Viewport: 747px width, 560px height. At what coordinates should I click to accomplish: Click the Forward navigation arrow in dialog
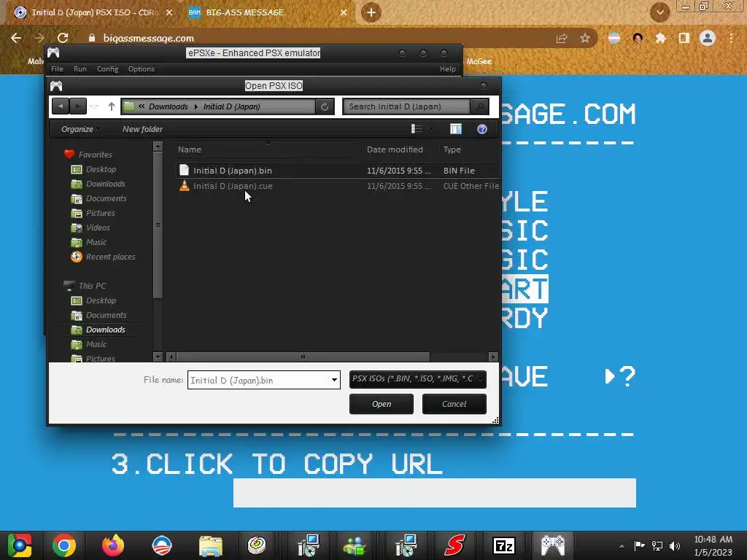[x=77, y=106]
